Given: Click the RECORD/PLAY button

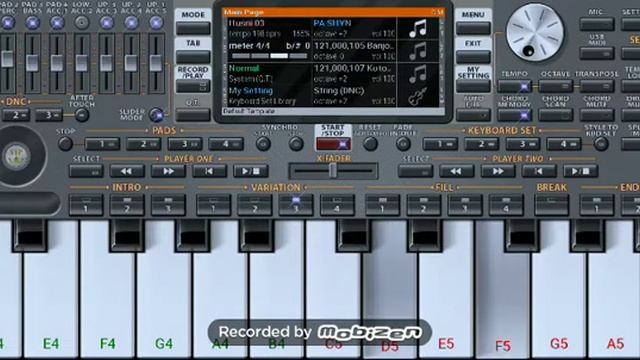Looking at the screenshot, I should (193, 86).
